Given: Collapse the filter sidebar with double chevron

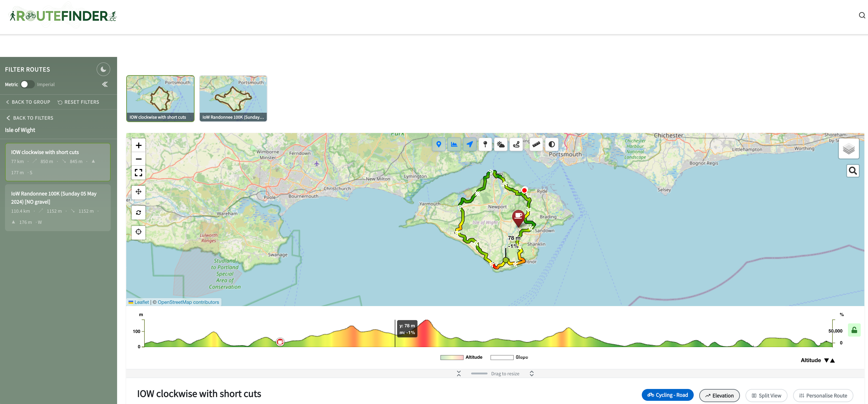Looking at the screenshot, I should [x=105, y=84].
